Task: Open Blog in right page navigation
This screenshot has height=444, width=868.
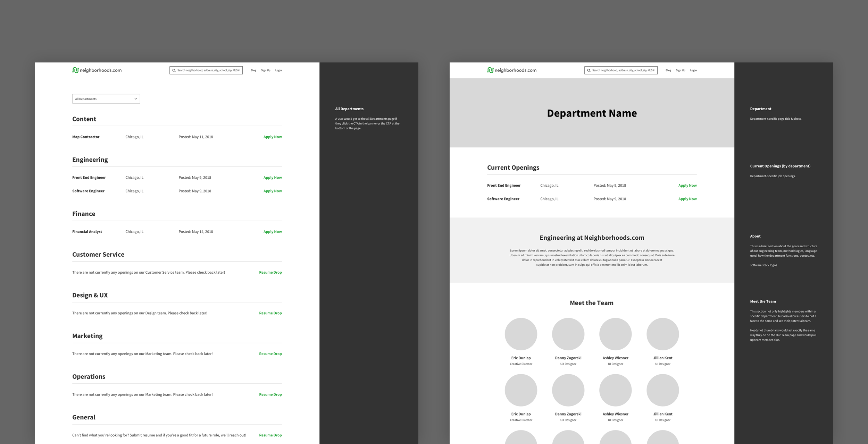Action: 668,70
